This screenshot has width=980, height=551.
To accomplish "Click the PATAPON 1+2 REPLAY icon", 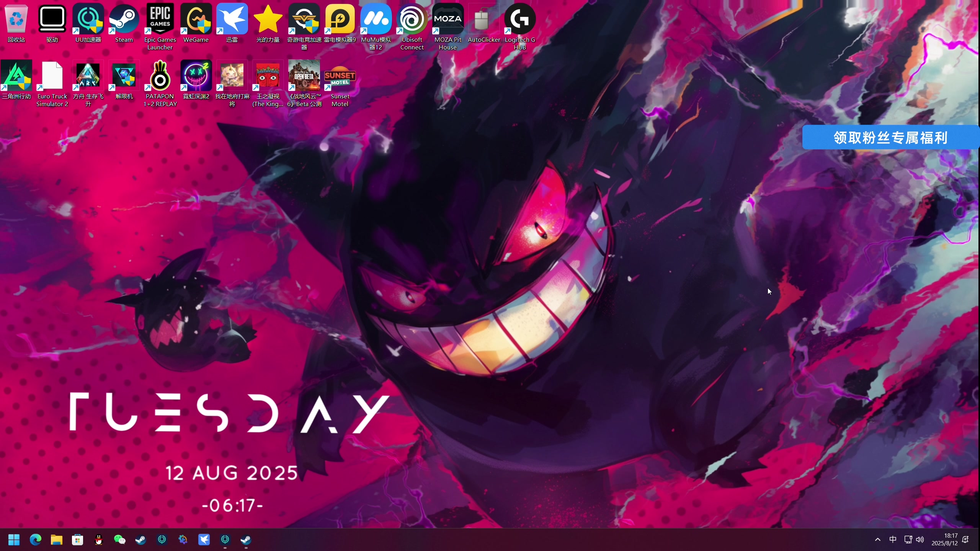I will tap(160, 83).
